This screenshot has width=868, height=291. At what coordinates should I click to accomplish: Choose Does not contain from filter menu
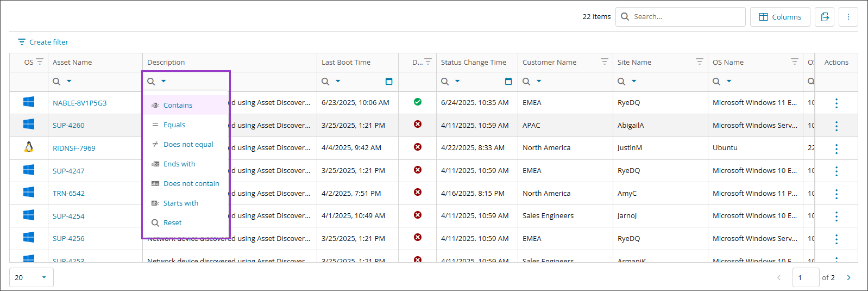191,184
